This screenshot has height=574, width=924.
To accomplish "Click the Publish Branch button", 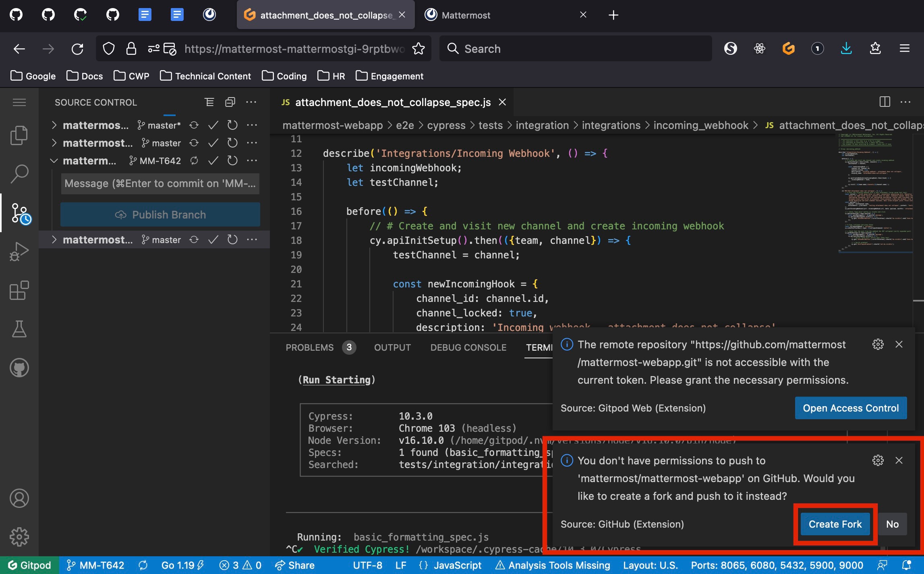I will [x=160, y=214].
